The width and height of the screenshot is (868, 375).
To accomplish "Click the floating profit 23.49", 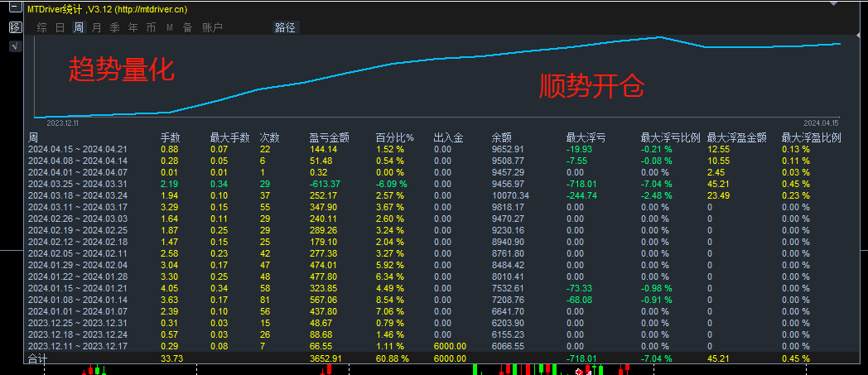I will tap(718, 195).
